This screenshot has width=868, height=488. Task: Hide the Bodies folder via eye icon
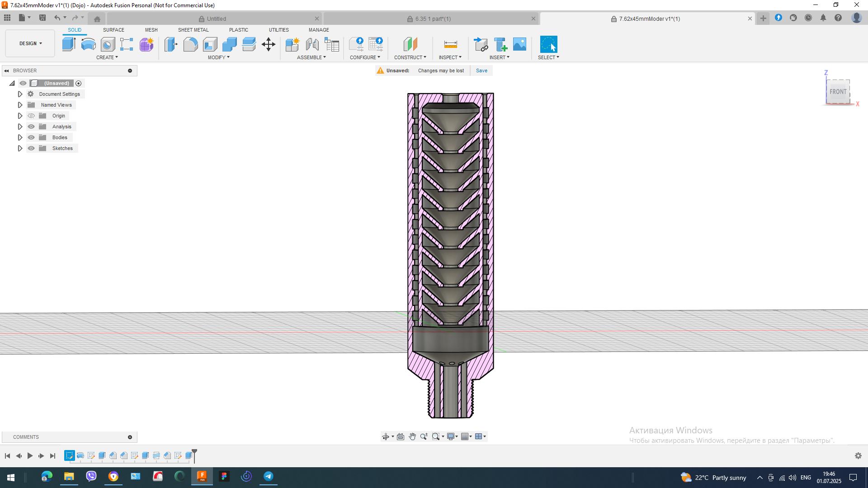(x=31, y=137)
